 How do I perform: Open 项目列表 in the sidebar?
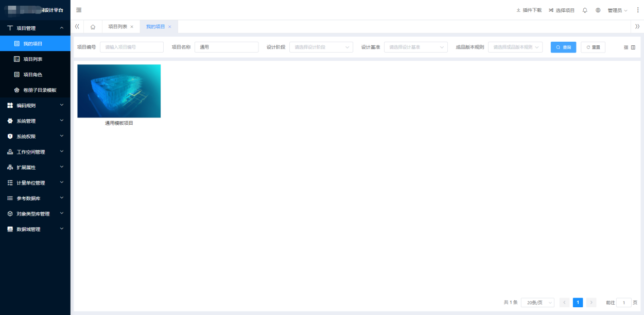pyautogui.click(x=35, y=59)
